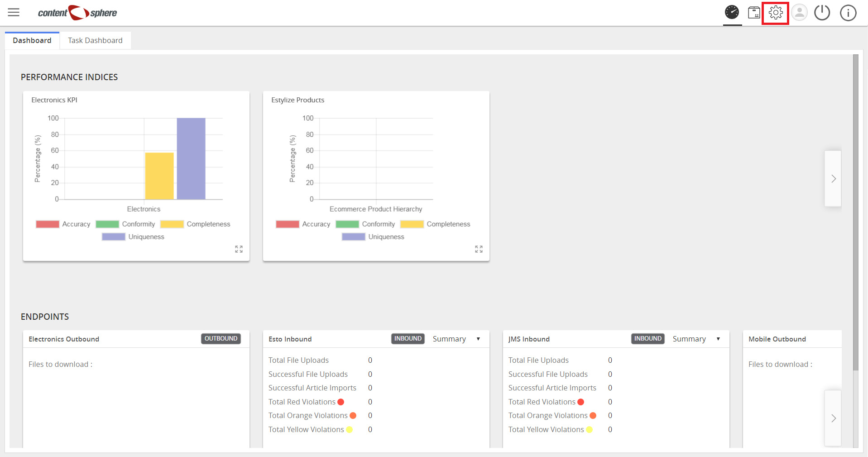Click Total Red Violations in Esto Inbound

coord(302,402)
